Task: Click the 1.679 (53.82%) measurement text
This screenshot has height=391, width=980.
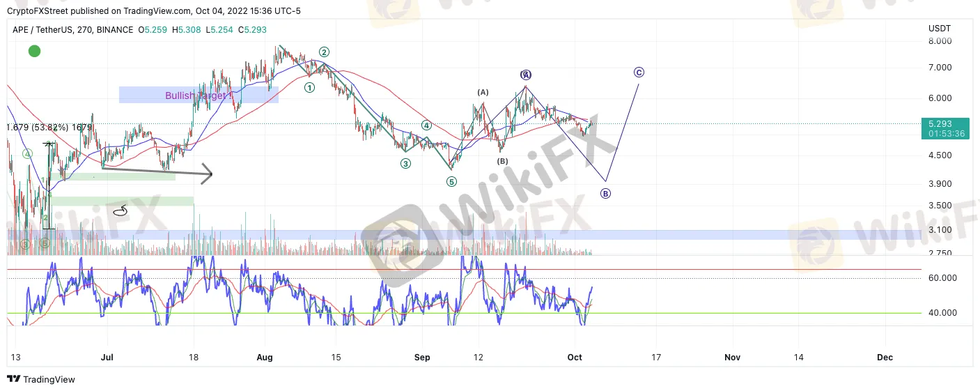Action: point(49,128)
